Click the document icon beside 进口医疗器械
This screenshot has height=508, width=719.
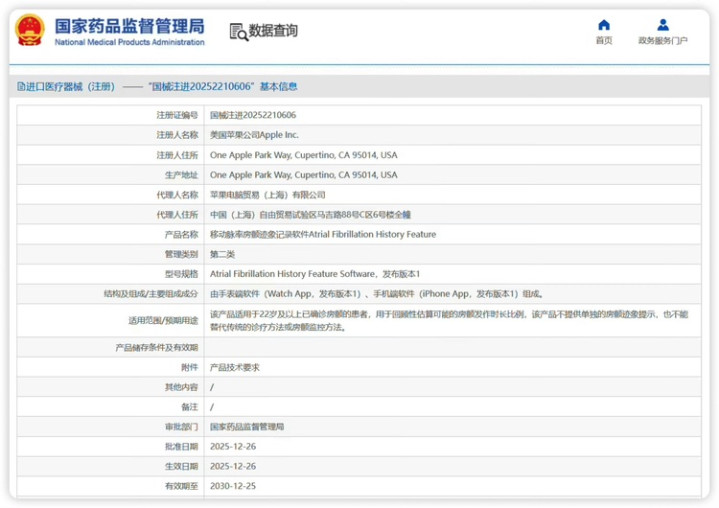pos(21,87)
